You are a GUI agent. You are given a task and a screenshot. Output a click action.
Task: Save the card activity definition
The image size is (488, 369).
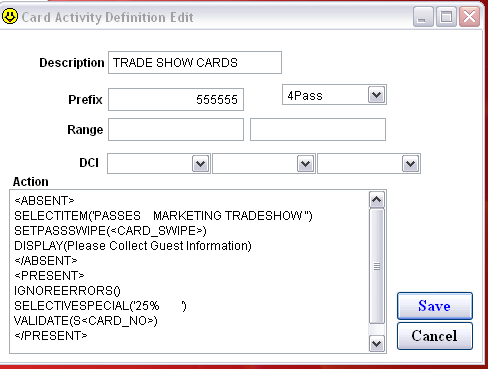point(435,306)
